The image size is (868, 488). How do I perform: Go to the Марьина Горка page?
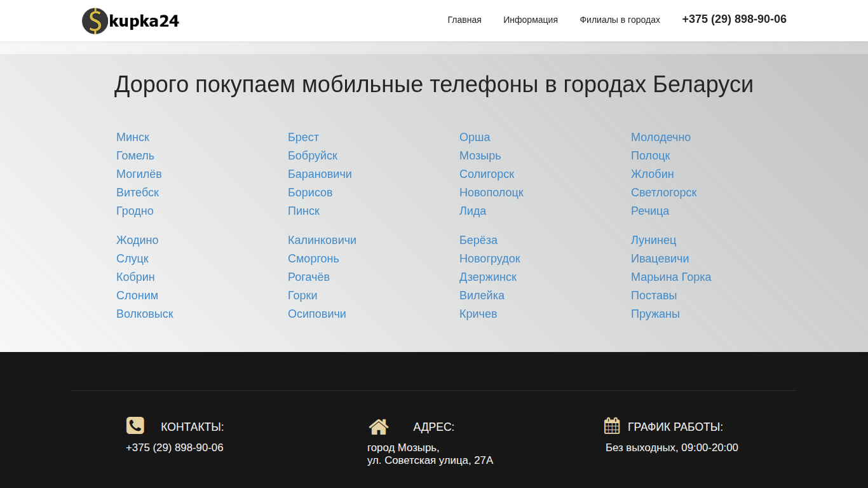671,277
